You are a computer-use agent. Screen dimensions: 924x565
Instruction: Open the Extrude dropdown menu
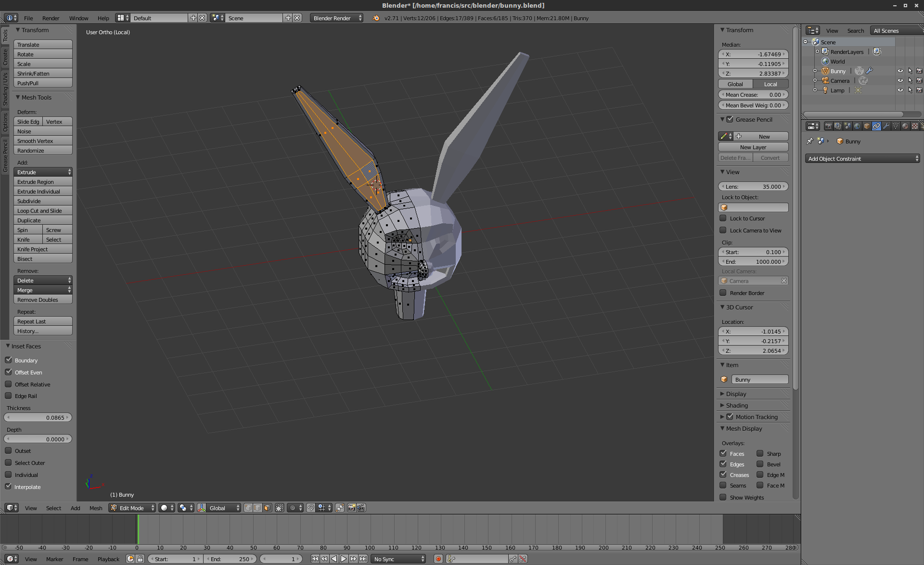[43, 172]
